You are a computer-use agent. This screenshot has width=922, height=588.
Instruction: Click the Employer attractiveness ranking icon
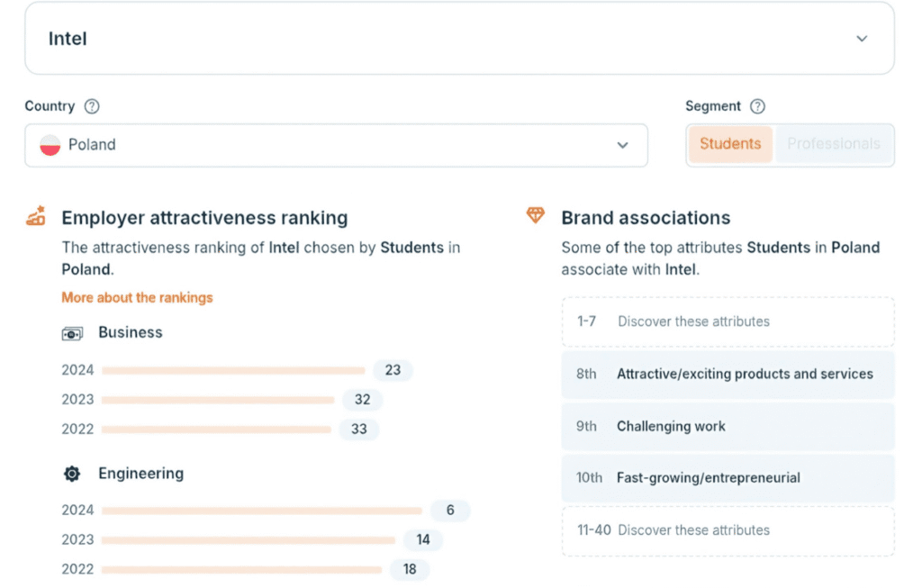coord(36,217)
